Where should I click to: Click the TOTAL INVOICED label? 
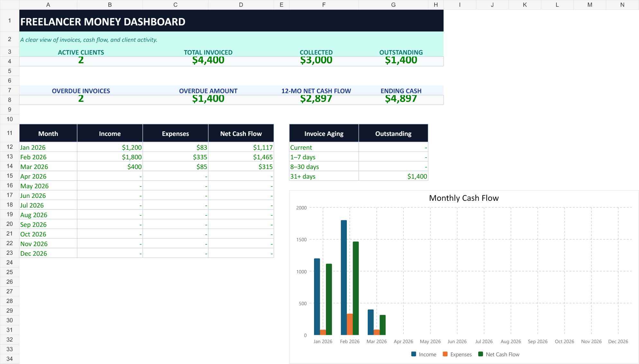click(x=208, y=52)
